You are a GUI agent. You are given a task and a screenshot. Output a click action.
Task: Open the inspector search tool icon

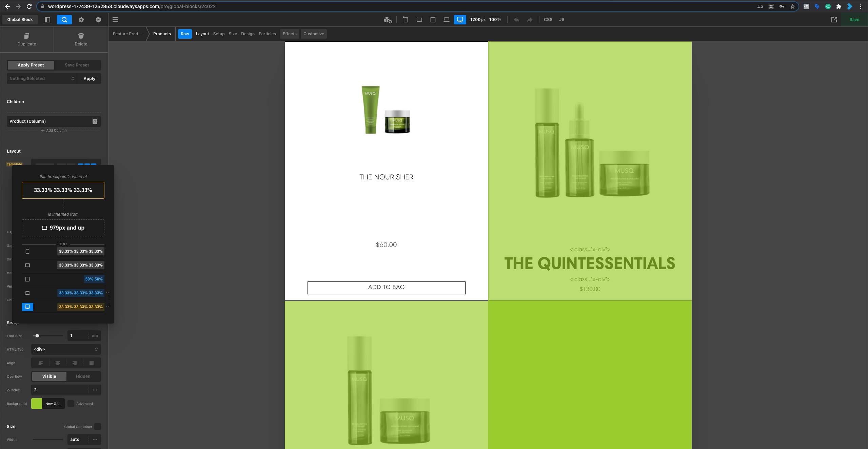click(x=64, y=20)
